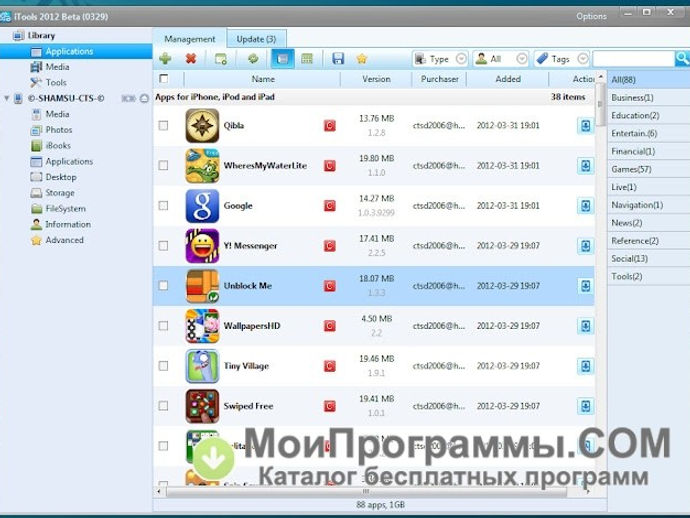Open Information in device sidebar
The width and height of the screenshot is (690, 518).
click(x=68, y=224)
